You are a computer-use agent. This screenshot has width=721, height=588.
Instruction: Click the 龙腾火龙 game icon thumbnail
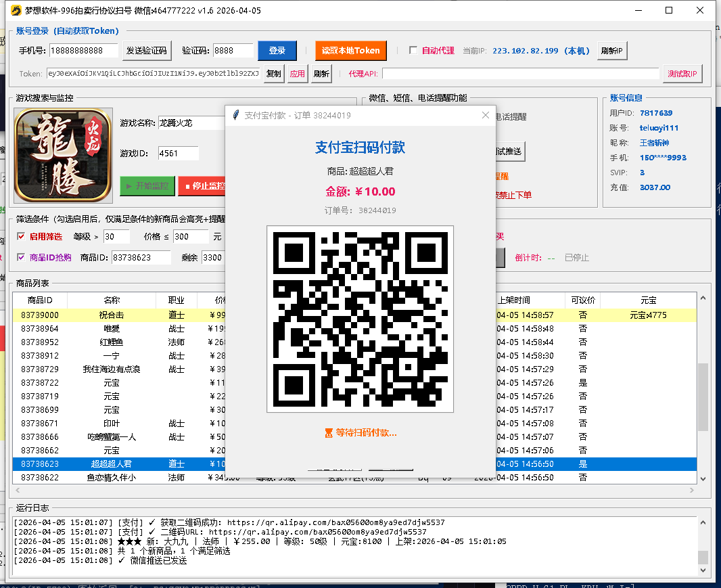point(64,155)
